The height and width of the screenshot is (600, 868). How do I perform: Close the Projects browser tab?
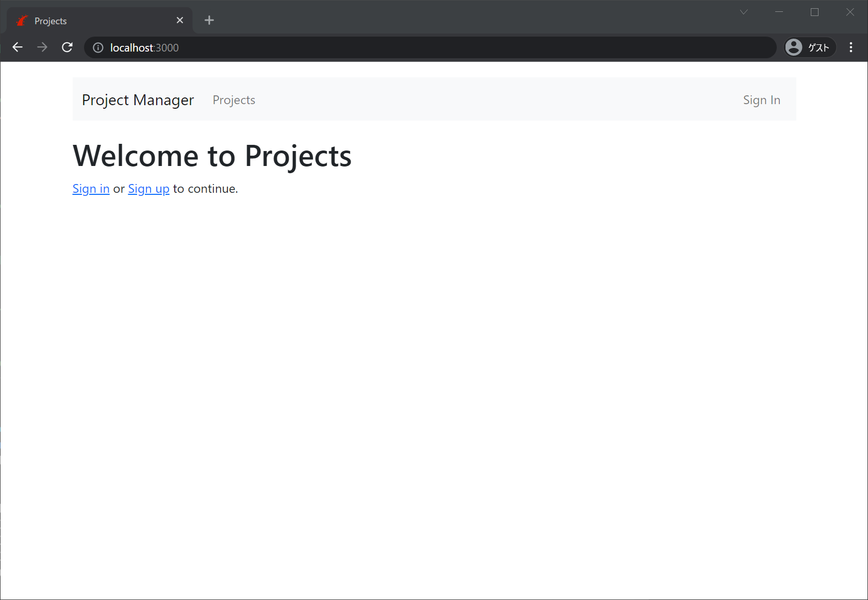pos(180,21)
